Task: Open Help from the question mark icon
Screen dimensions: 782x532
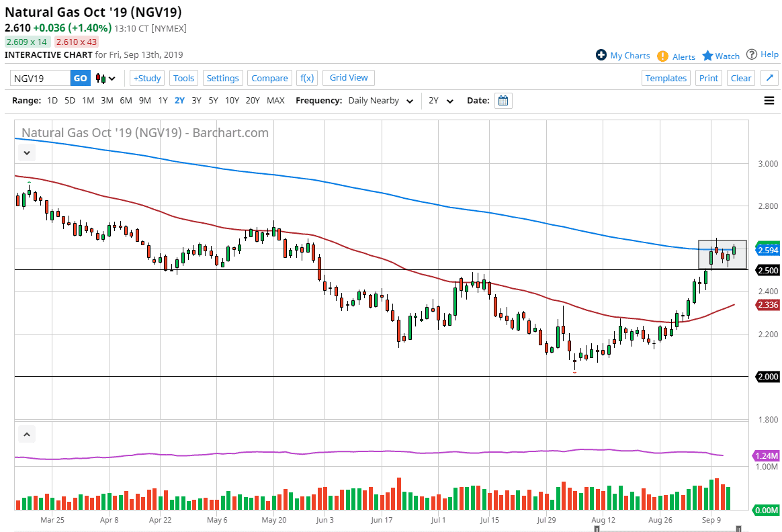Action: point(752,54)
